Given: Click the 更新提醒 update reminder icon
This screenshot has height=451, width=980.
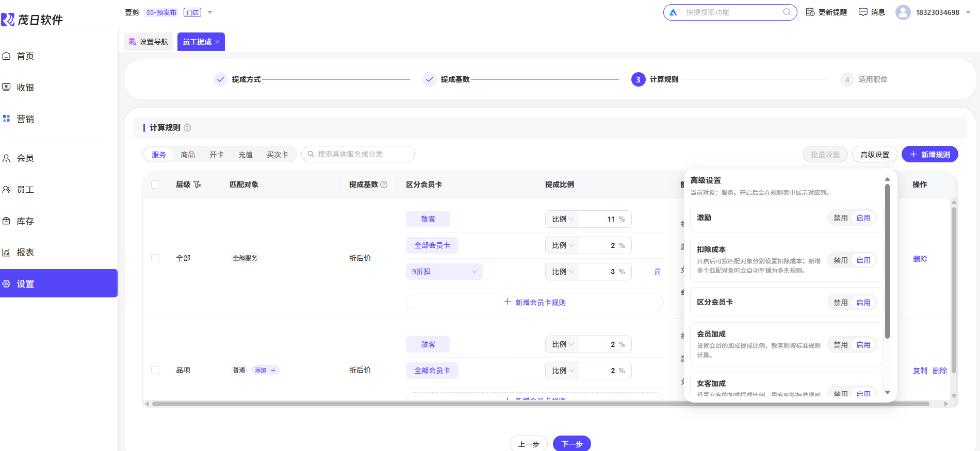Looking at the screenshot, I should (810, 12).
